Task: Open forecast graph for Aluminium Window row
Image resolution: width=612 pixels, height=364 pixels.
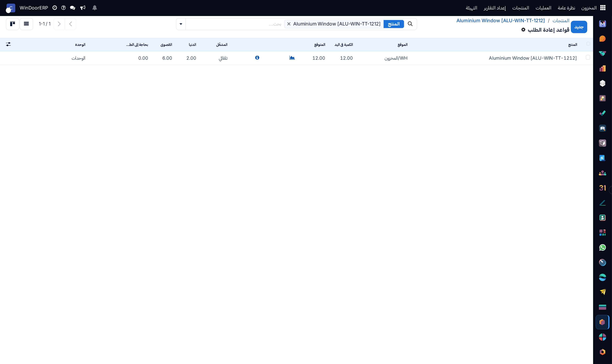Action: coord(292,58)
